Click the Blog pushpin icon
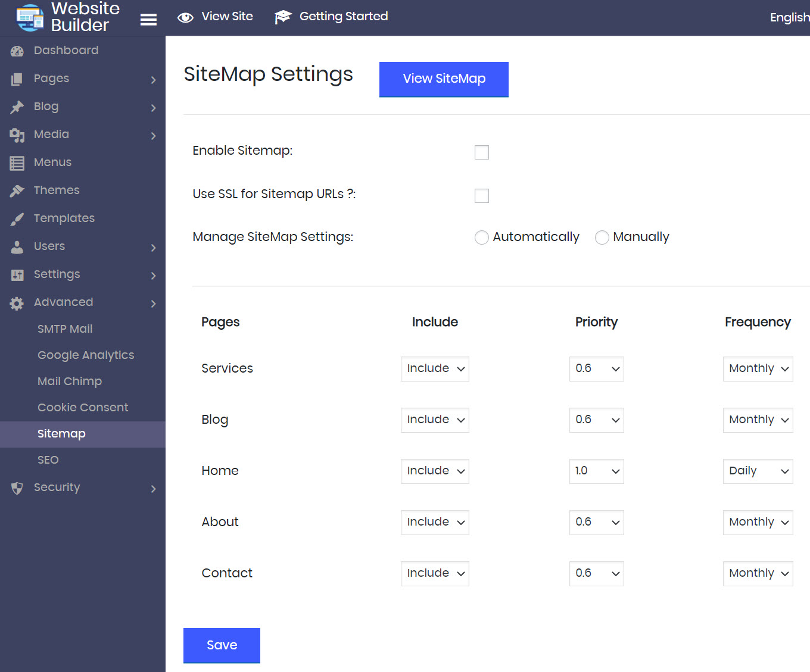The height and width of the screenshot is (672, 810). click(x=17, y=107)
